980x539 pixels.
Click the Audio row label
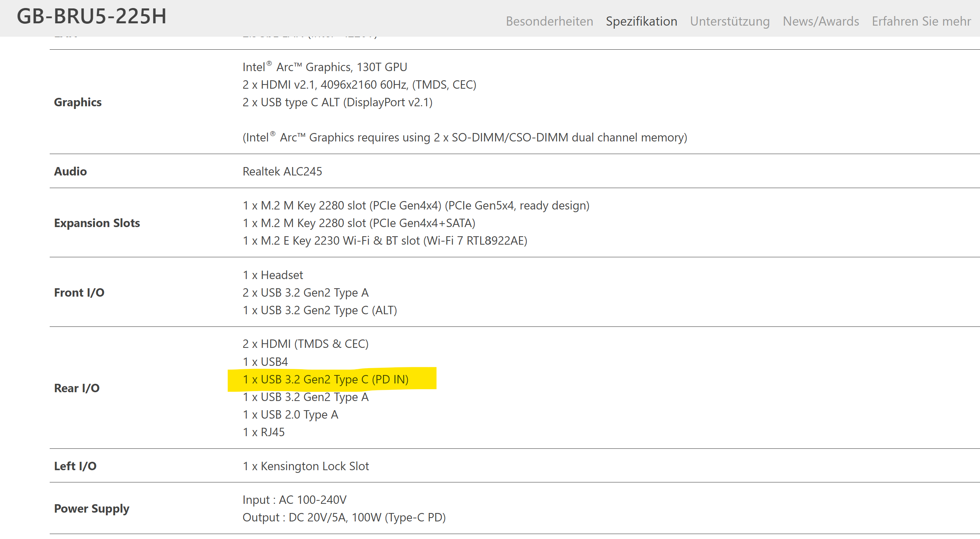tap(70, 171)
